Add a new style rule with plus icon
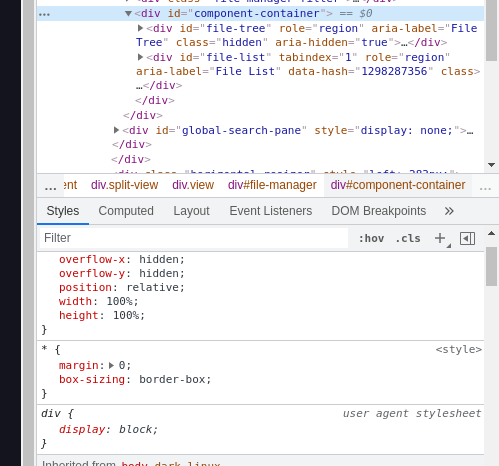Image resolution: width=499 pixels, height=466 pixels. (440, 238)
